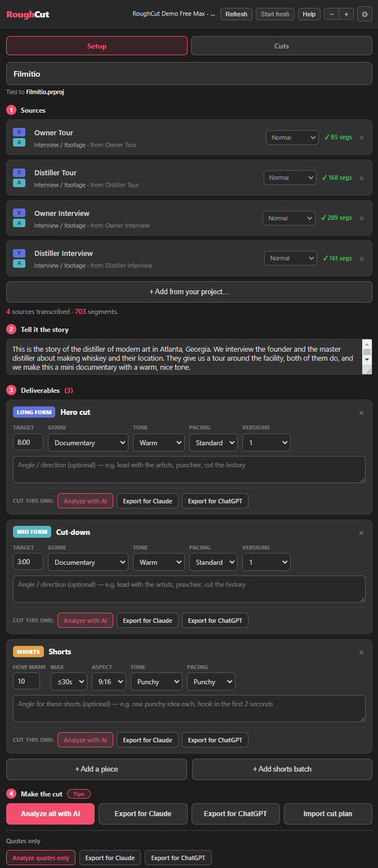Export Shorts for ChatGPT
378x868 pixels.
[x=215, y=740]
